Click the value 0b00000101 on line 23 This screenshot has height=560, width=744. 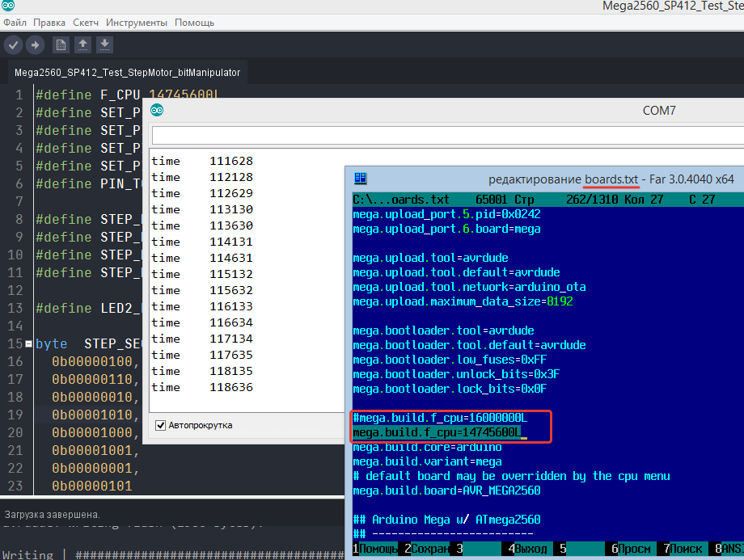click(92, 486)
